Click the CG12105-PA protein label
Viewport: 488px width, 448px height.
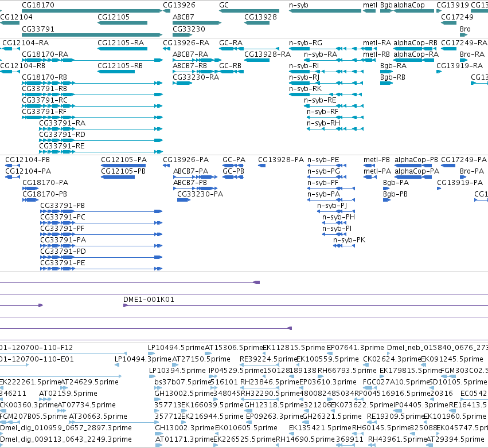(x=124, y=160)
